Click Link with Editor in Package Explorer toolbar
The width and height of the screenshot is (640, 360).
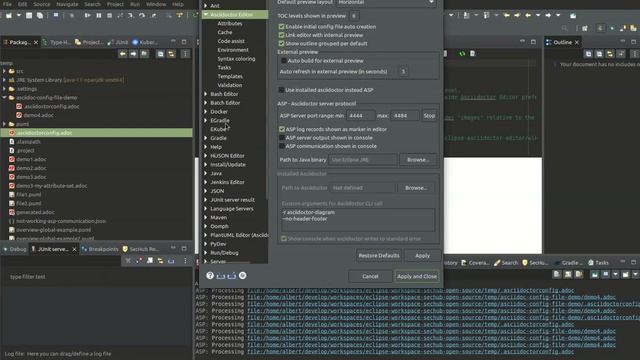[171, 54]
